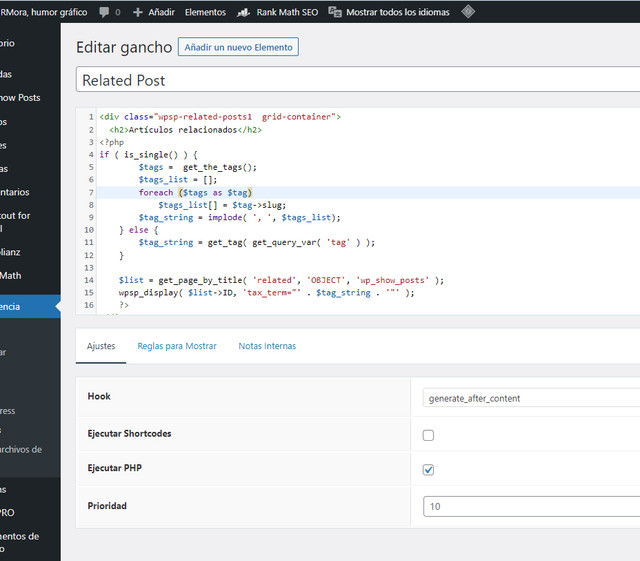The height and width of the screenshot is (561, 640).
Task: Click Mostrar todos los idiomas
Action: click(398, 12)
